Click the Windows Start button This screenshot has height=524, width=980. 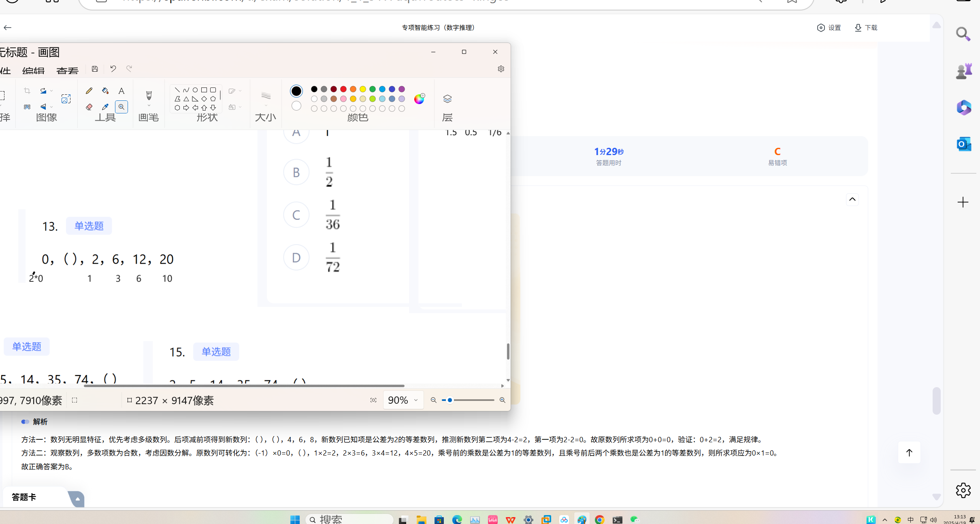[x=295, y=519]
